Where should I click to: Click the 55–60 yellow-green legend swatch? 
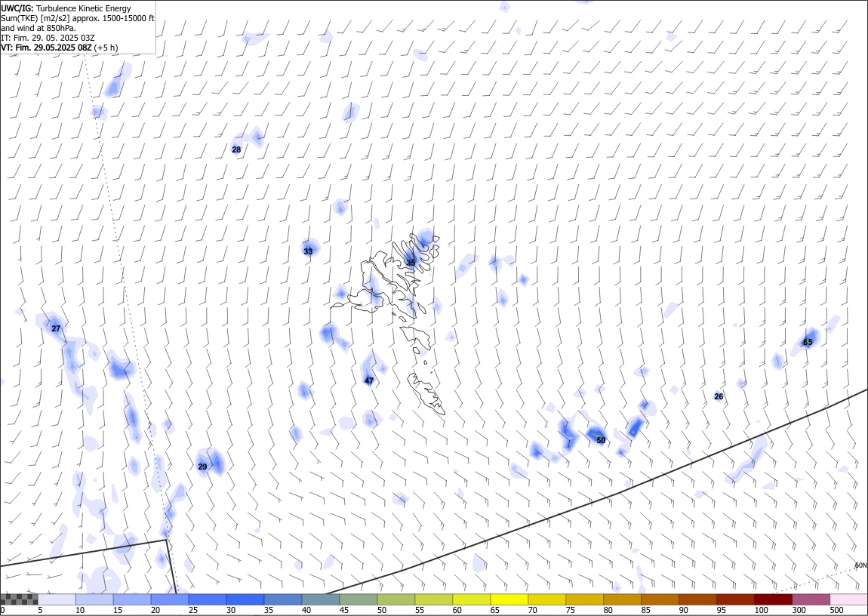click(433, 599)
